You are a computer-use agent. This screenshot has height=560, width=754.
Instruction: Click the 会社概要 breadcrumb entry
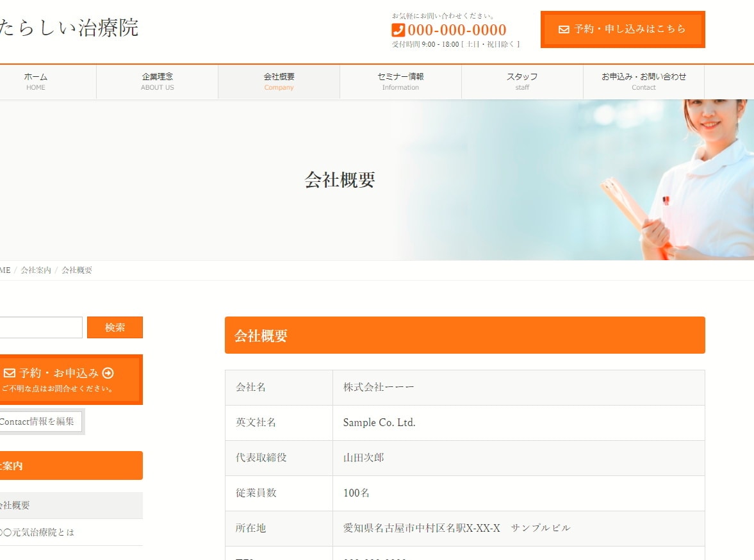(77, 270)
